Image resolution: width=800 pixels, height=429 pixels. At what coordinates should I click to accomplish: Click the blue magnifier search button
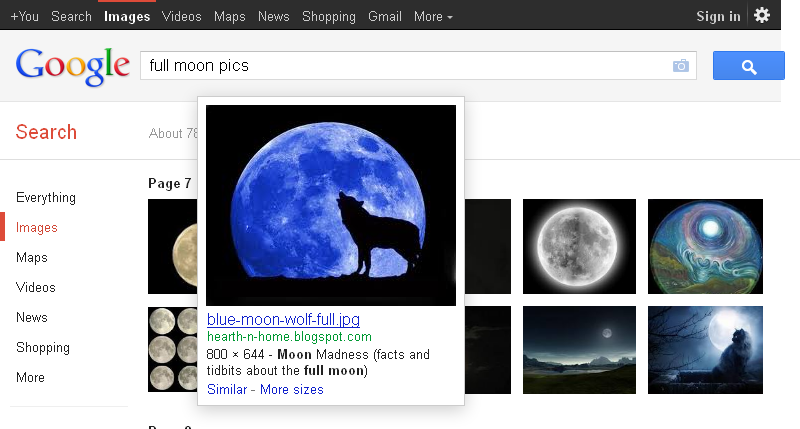(x=748, y=66)
